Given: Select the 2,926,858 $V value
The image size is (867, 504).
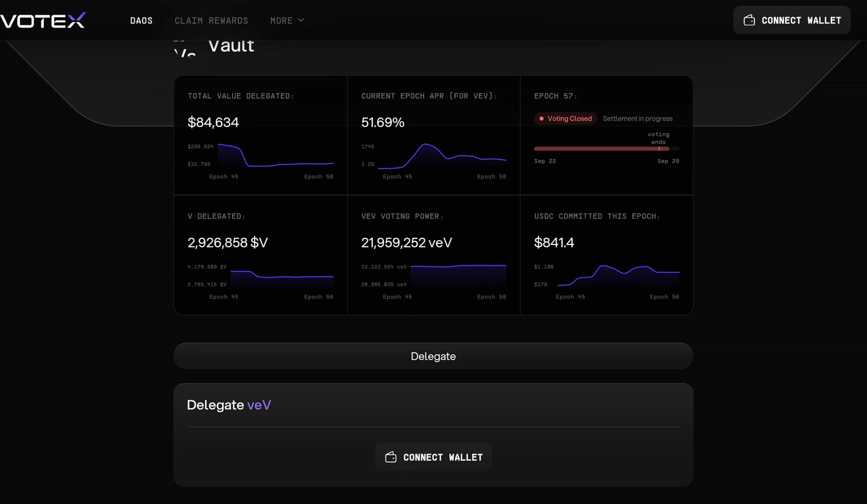Looking at the screenshot, I should tap(228, 243).
